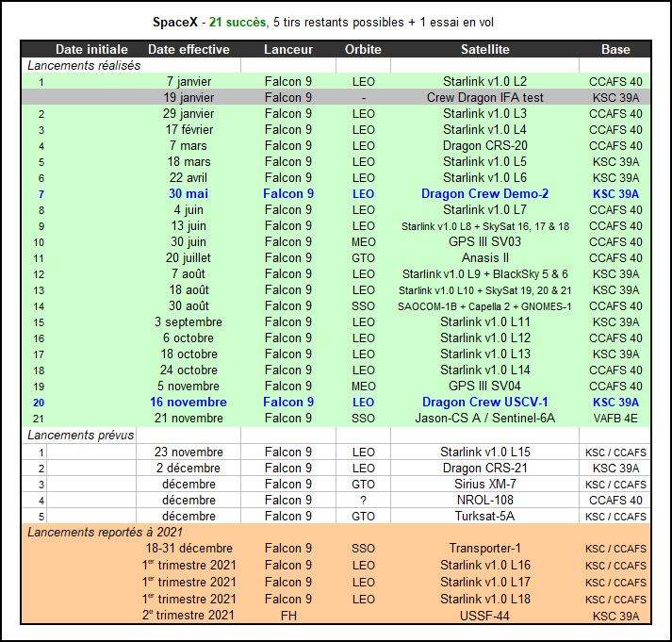672x642 pixels.
Task: Select the 'Starlink v1.0 L2' cell
Action: pos(484,81)
